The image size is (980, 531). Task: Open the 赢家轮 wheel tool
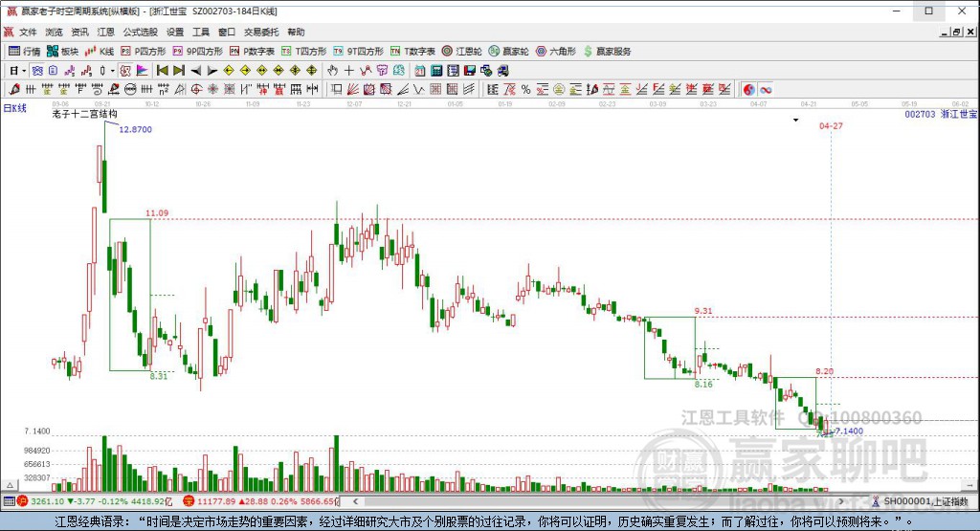[x=509, y=52]
